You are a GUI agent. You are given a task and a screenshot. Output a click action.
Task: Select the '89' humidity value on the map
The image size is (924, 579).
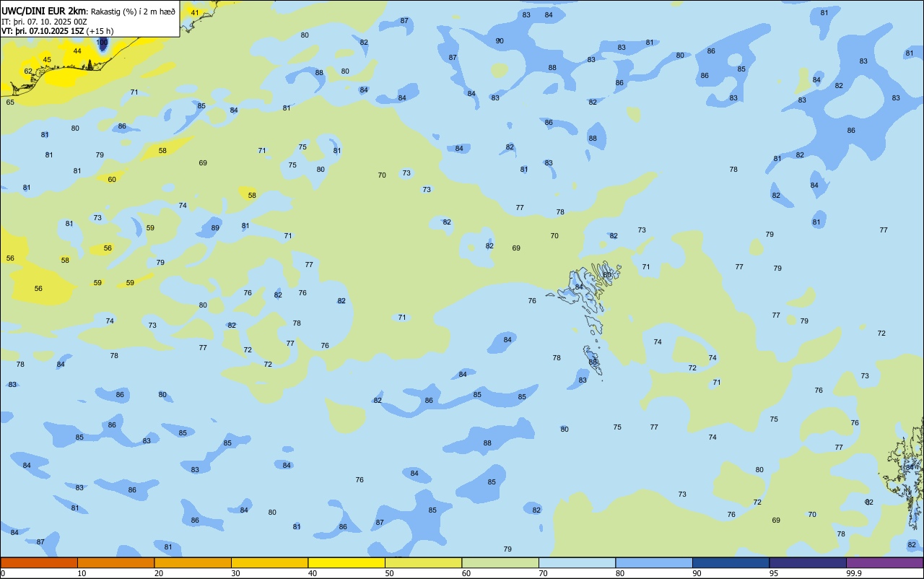[x=215, y=227]
